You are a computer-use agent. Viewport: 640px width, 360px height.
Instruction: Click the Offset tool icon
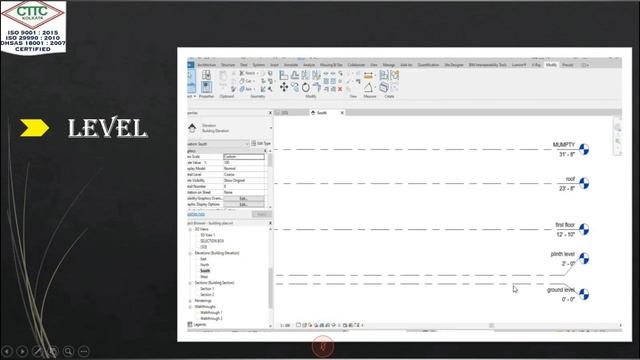pos(295,75)
